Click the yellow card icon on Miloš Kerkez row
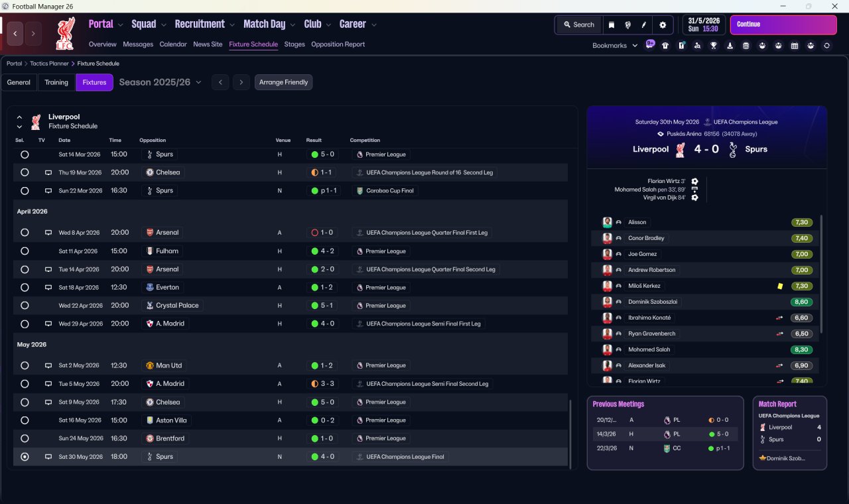The image size is (849, 504). (781, 286)
